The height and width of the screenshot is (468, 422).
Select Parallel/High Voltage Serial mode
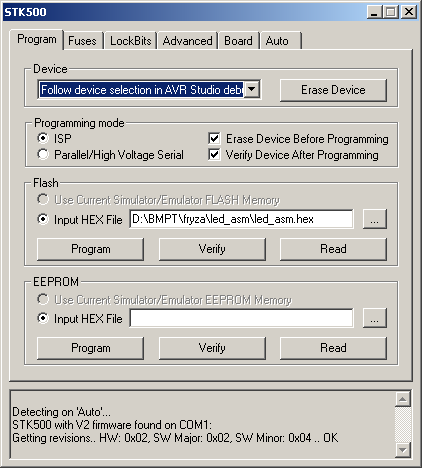[x=43, y=154]
